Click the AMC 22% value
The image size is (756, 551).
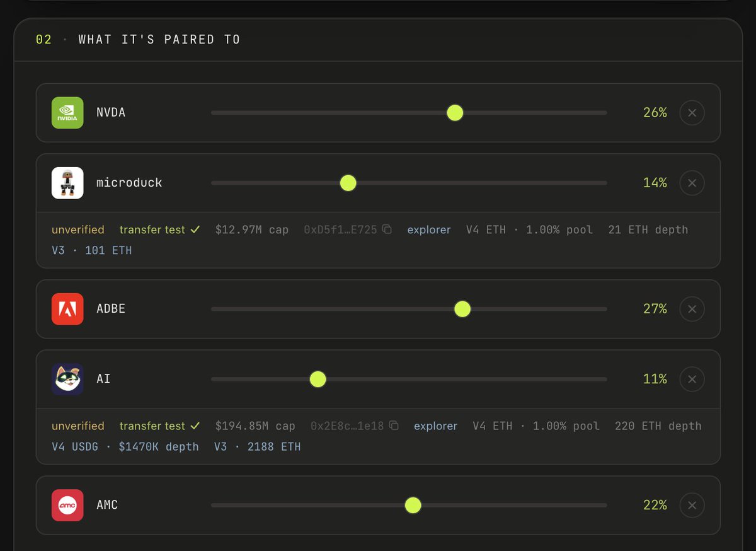655,505
